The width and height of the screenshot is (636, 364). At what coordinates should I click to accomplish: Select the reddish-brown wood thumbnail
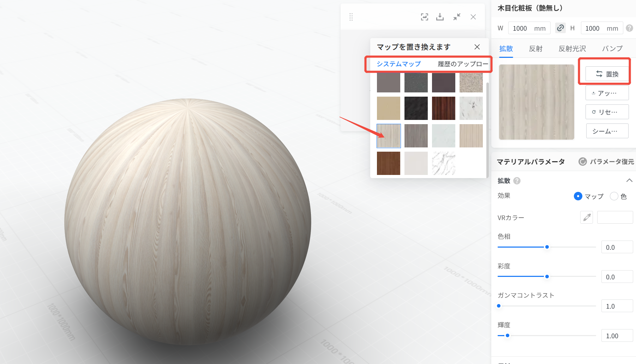pos(389,163)
